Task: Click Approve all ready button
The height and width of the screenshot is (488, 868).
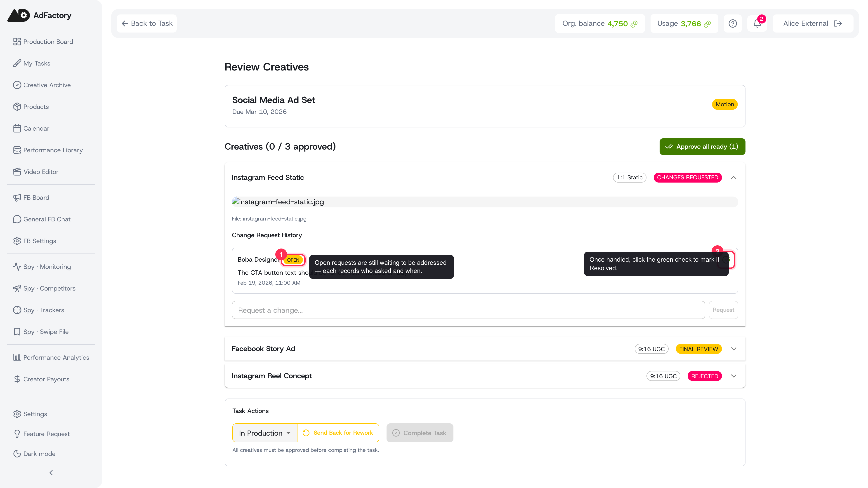Action: [x=702, y=146]
